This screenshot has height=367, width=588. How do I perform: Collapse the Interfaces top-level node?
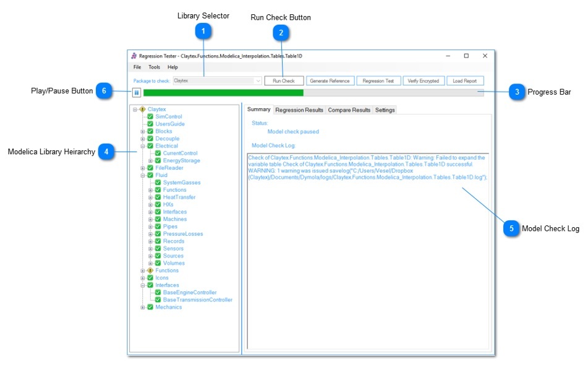point(142,285)
